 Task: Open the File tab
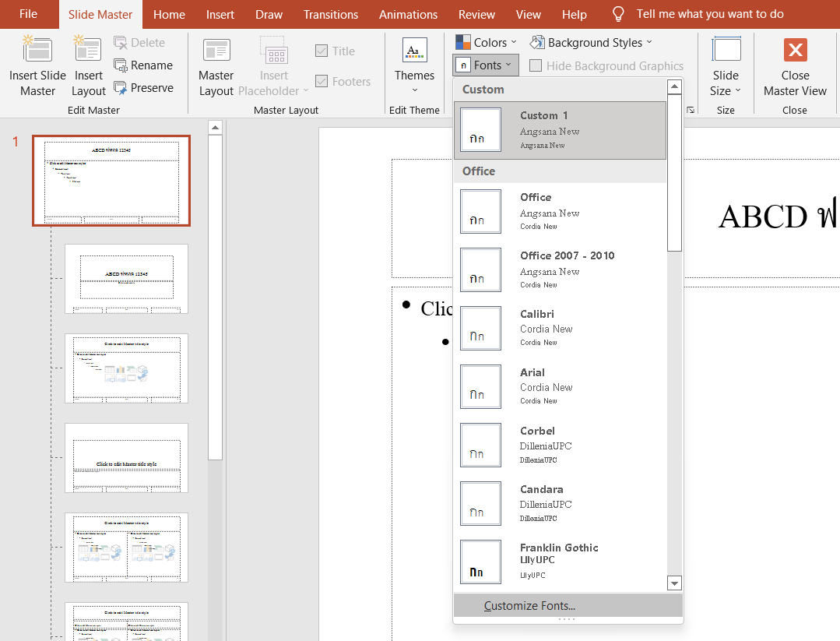(28, 14)
